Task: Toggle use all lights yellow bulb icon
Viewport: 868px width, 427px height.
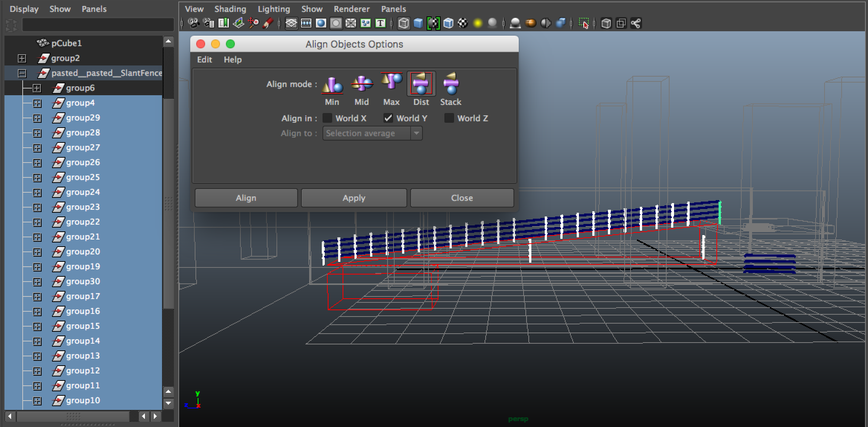Action: click(477, 23)
